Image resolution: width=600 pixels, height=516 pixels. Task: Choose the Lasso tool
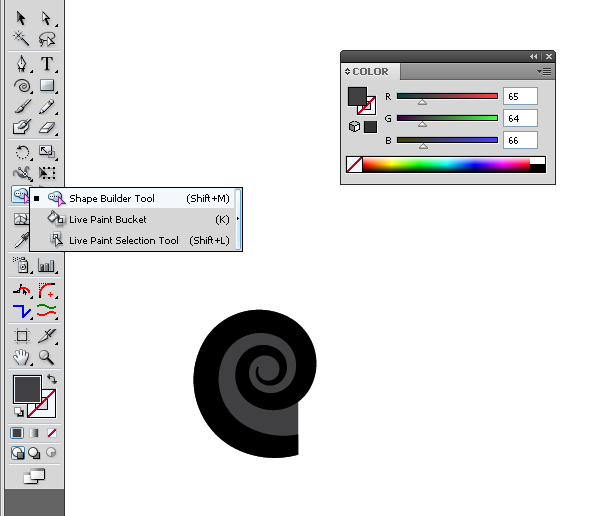pyautogui.click(x=47, y=39)
